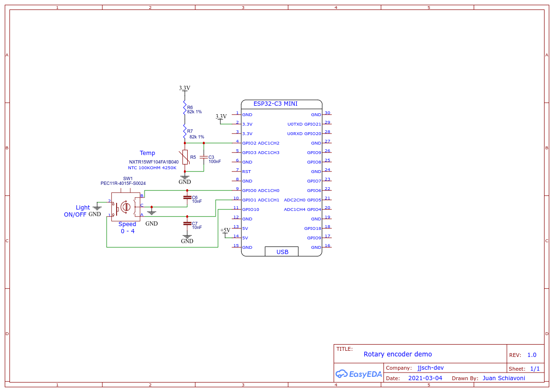Click the R5 designator label
The image size is (554, 392).
tap(193, 157)
